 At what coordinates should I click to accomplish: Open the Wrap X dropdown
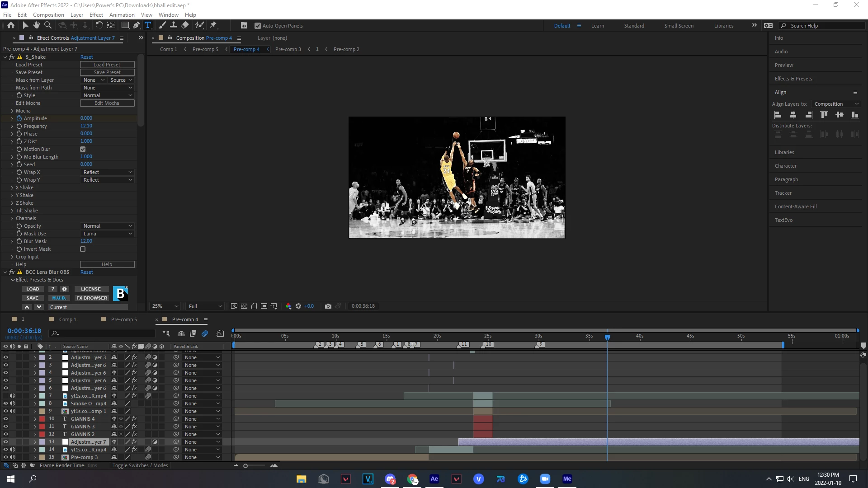pos(108,172)
